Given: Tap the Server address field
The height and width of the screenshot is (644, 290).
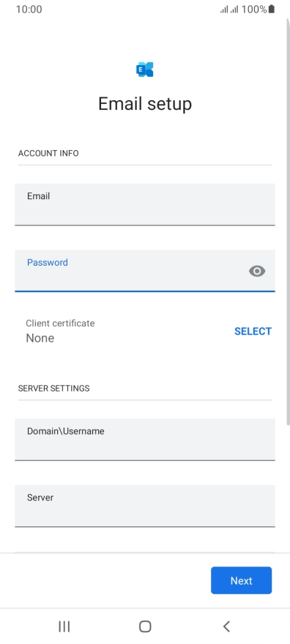Looking at the screenshot, I should 145,506.
